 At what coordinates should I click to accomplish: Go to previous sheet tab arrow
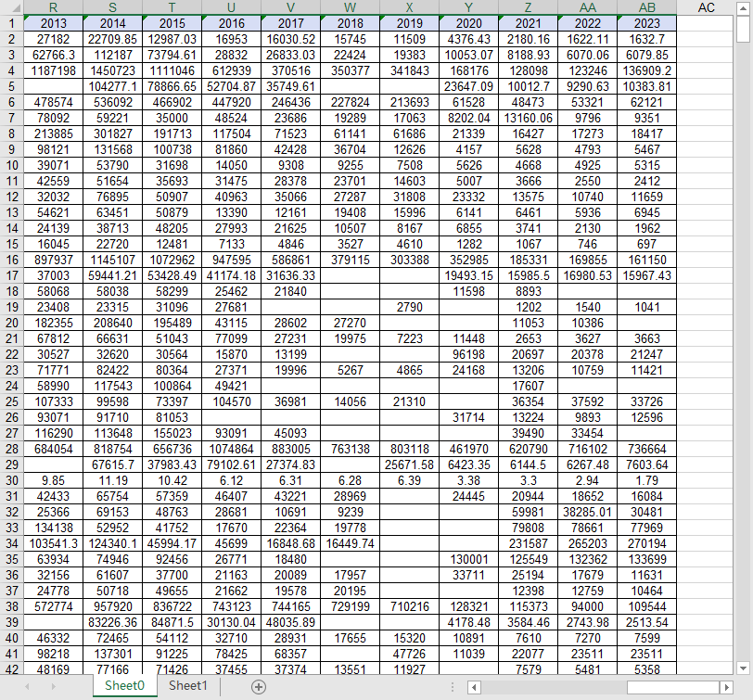pyautogui.click(x=28, y=687)
